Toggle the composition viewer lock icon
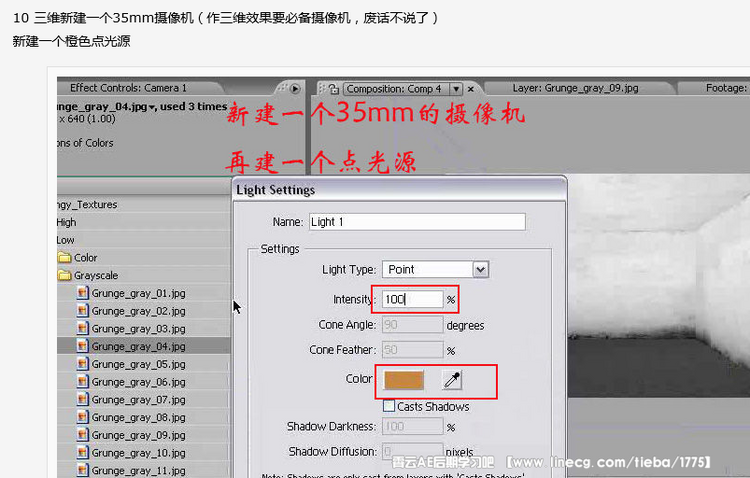Image resolution: width=750 pixels, height=478 pixels. tap(333, 89)
